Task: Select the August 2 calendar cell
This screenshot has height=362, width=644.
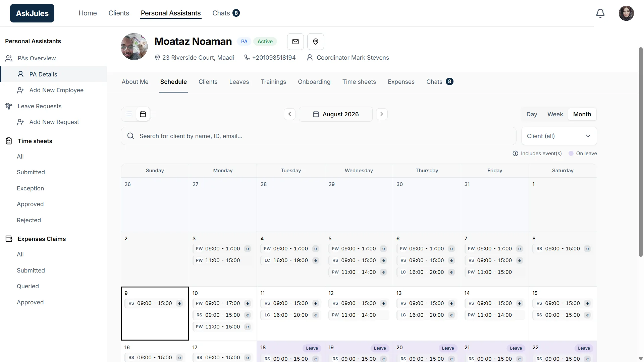Action: click(x=155, y=259)
